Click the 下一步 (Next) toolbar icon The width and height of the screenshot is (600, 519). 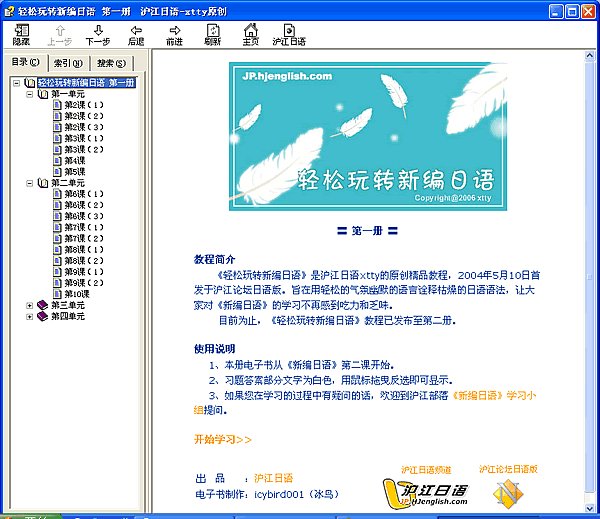(98, 34)
